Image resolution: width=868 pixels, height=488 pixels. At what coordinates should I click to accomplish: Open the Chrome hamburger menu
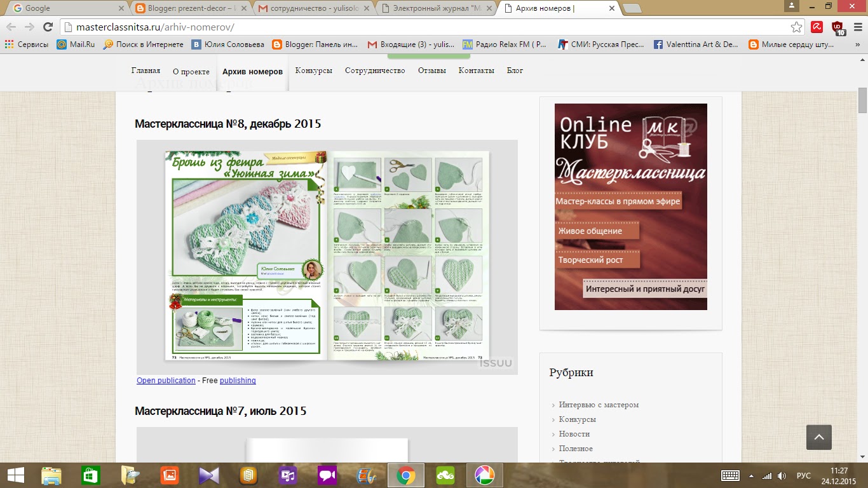(x=857, y=27)
